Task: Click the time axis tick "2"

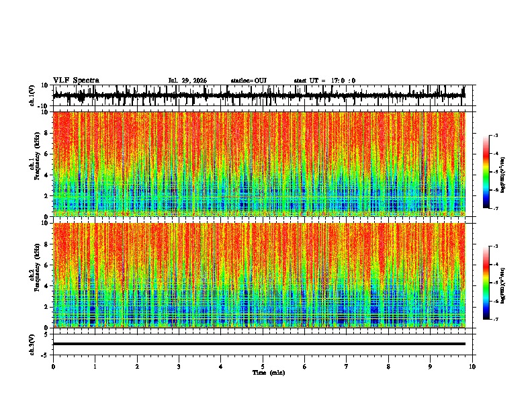Action: pyautogui.click(x=137, y=367)
